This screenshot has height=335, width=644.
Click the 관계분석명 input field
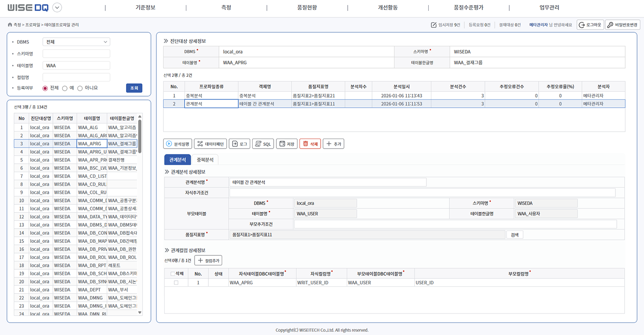(328, 182)
